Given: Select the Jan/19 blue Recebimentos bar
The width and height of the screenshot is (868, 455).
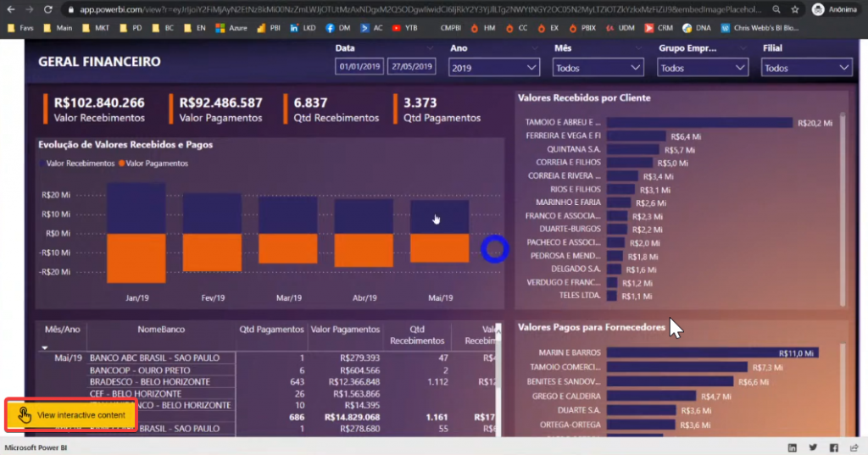Looking at the screenshot, I should [x=136, y=208].
